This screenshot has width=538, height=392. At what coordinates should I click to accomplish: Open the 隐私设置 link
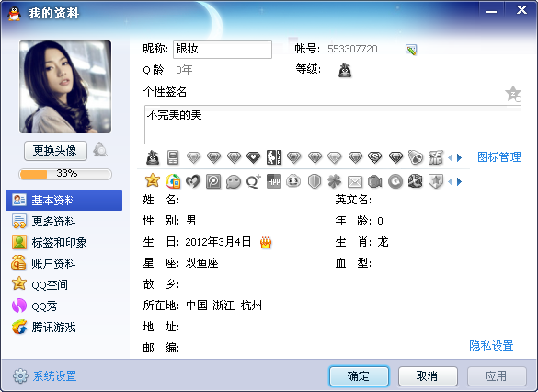(x=491, y=346)
